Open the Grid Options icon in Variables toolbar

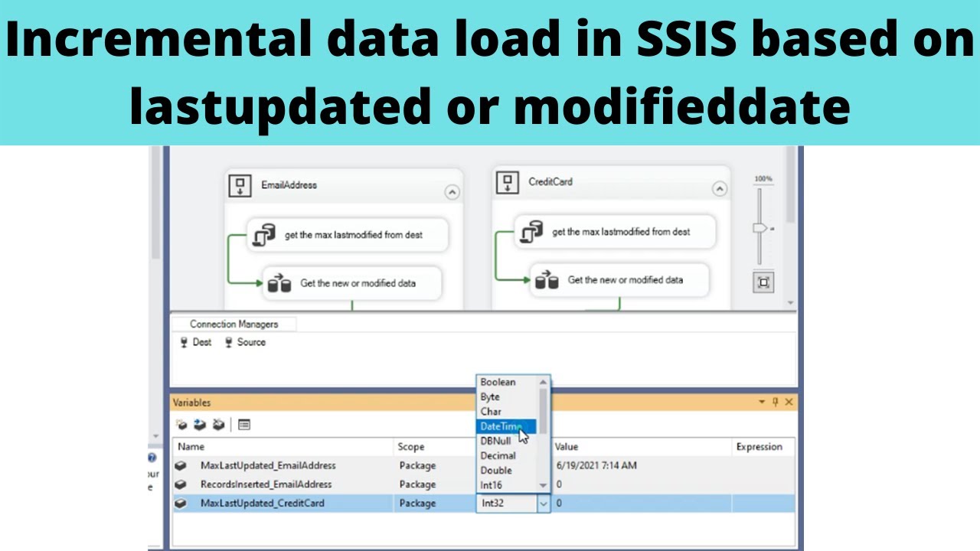(x=244, y=425)
